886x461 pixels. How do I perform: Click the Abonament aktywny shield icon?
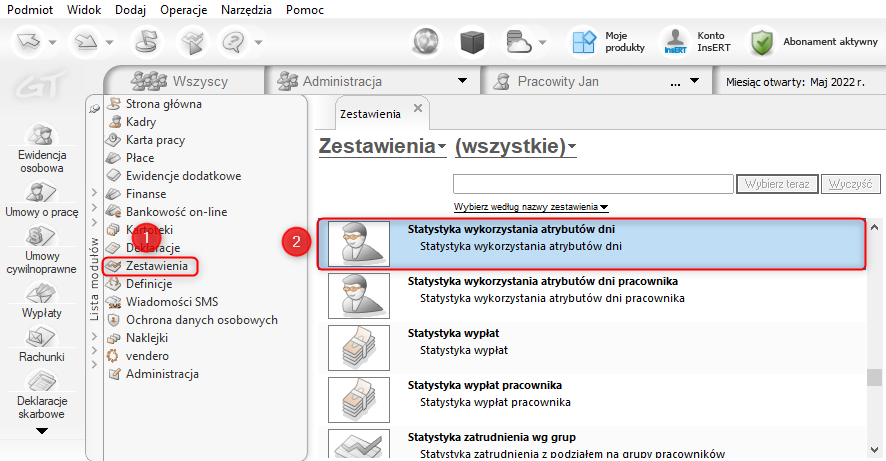[762, 42]
